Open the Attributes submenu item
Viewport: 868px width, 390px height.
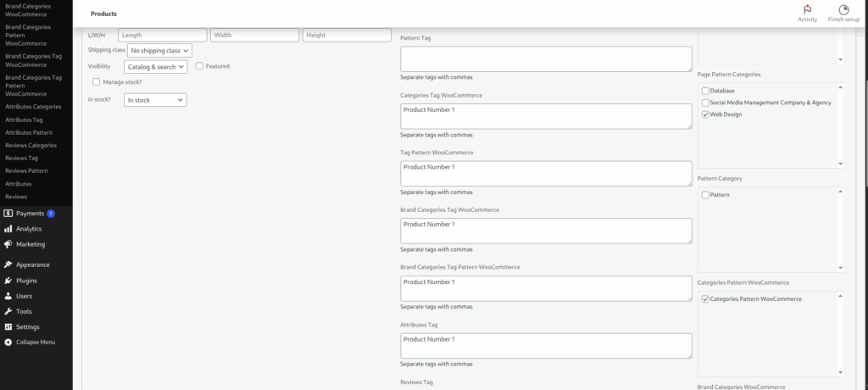pos(19,184)
